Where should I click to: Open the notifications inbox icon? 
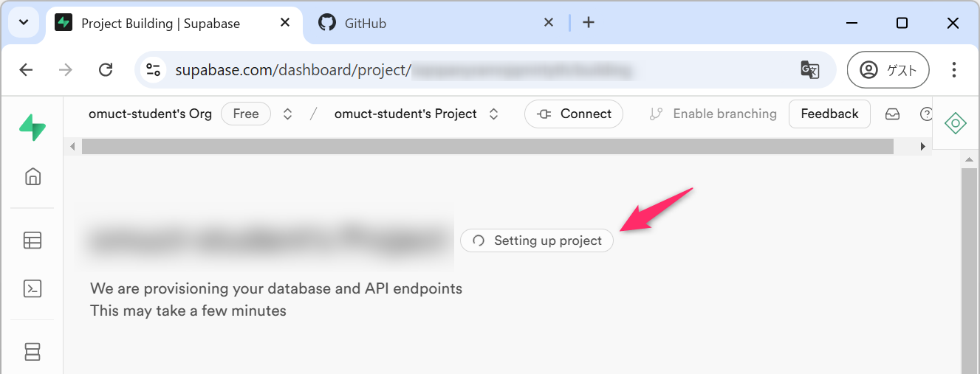point(892,114)
